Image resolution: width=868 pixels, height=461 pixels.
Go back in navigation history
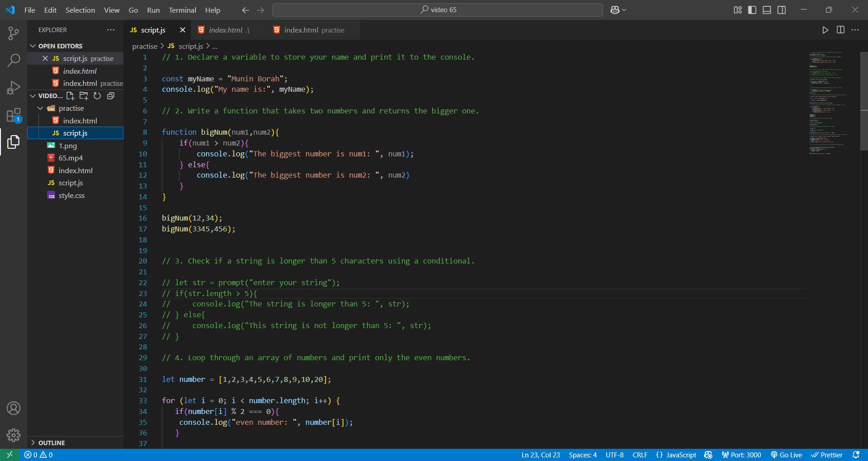click(x=245, y=10)
